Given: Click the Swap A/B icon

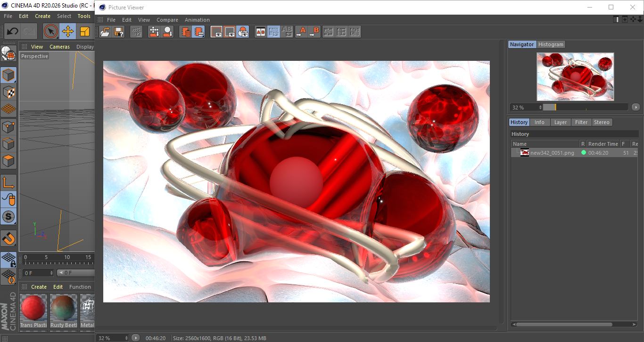Looking at the screenshot, I should click(x=329, y=32).
